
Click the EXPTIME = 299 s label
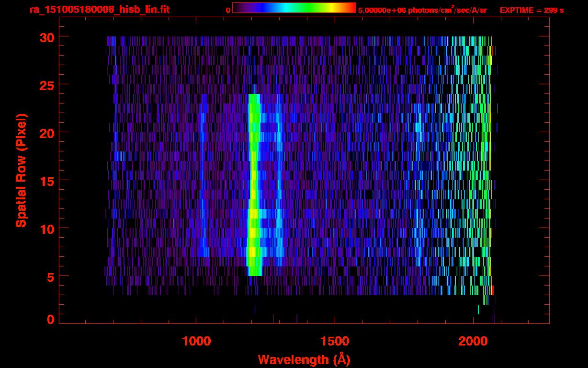point(531,10)
